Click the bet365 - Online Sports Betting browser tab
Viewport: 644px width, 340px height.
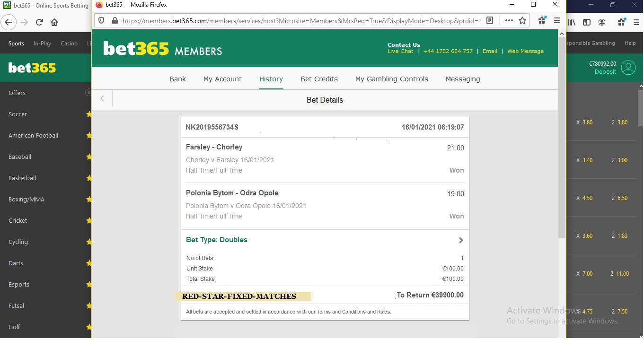click(46, 6)
